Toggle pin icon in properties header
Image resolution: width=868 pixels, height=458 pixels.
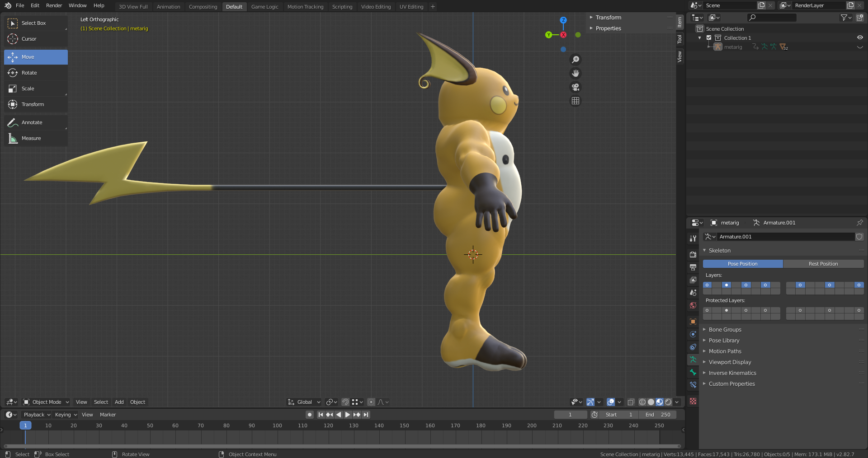click(x=859, y=223)
